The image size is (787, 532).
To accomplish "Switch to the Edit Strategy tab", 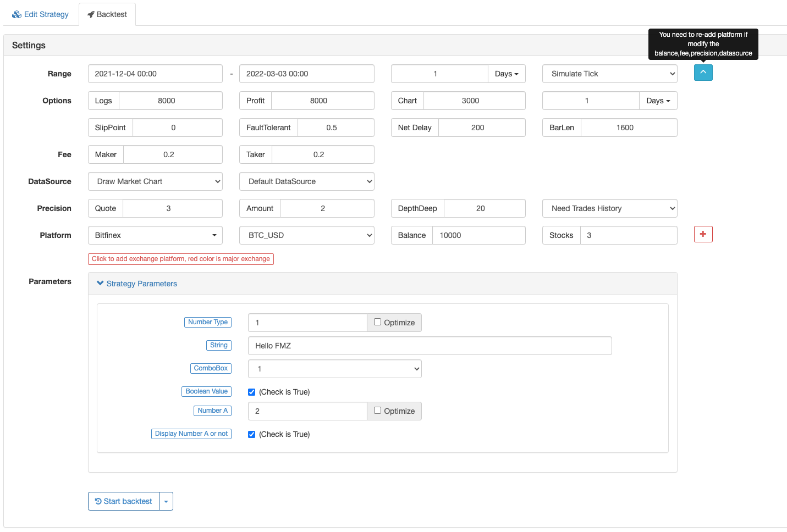I will pyautogui.click(x=41, y=14).
